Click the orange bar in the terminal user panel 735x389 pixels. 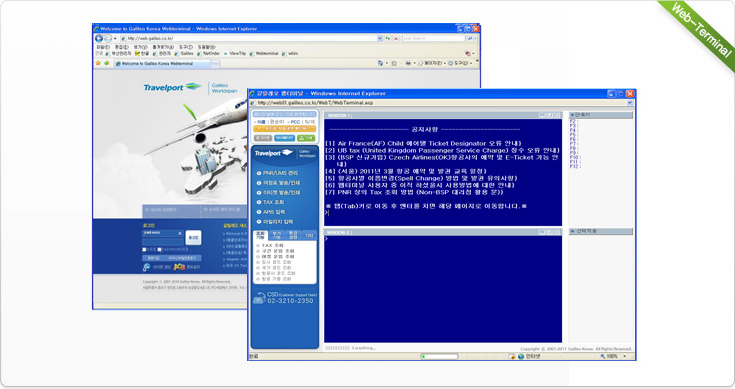[x=284, y=128]
